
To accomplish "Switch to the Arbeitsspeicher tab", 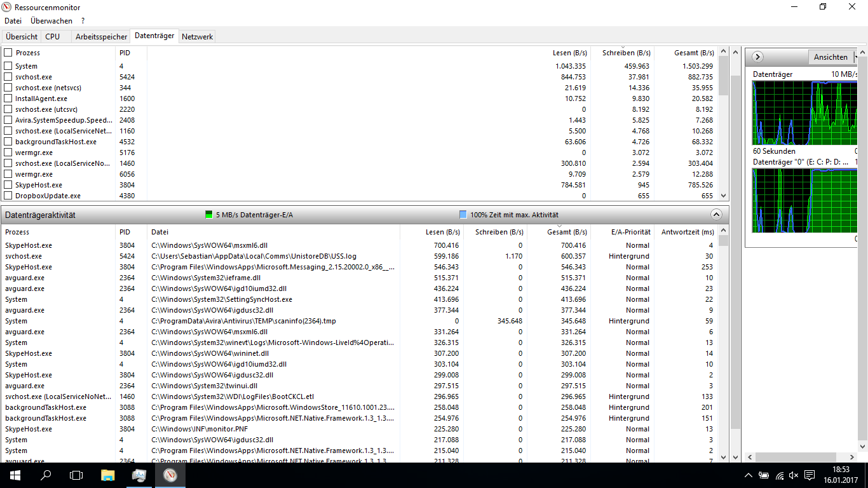I will (101, 37).
